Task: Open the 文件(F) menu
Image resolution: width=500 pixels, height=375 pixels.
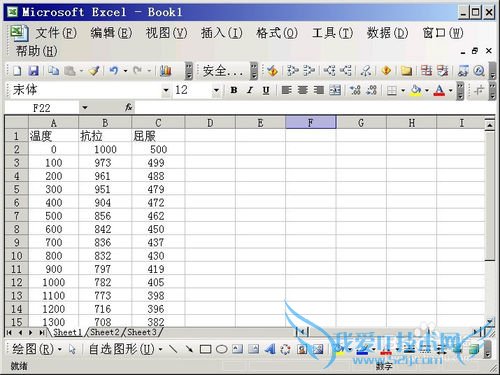Action: (x=56, y=33)
